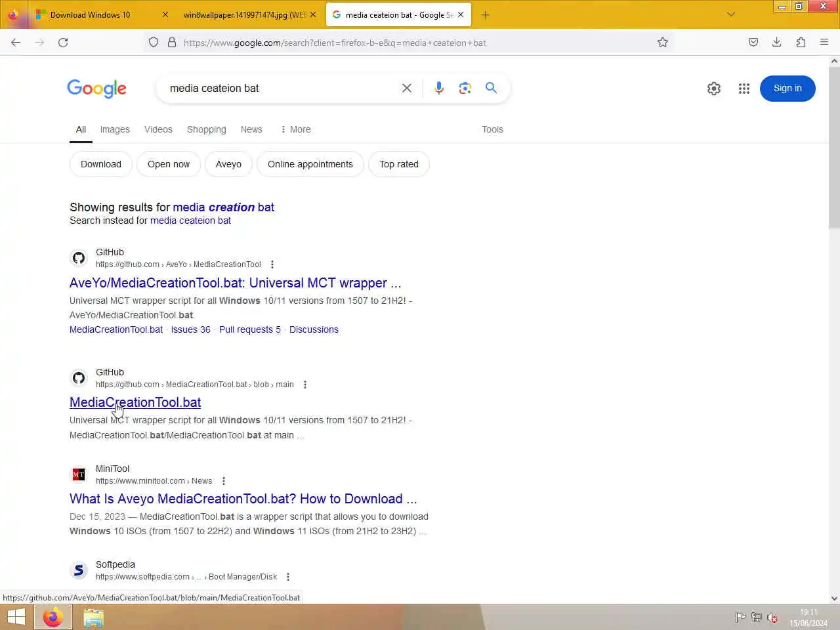Open search Tools
Viewport: 840px width, 630px height.
pos(492,129)
